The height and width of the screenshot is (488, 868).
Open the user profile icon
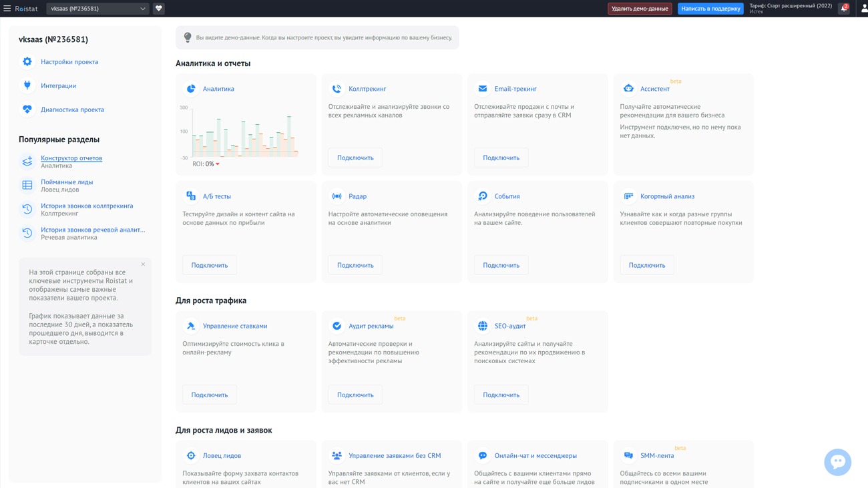click(863, 9)
